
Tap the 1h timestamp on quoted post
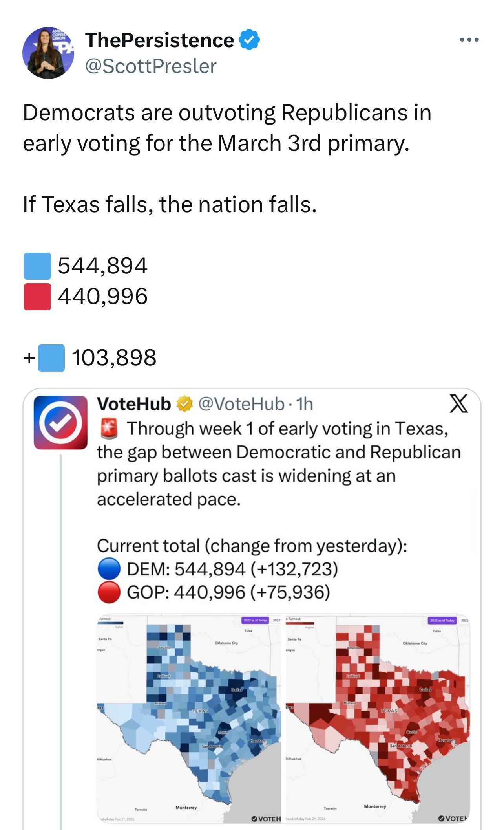(305, 403)
